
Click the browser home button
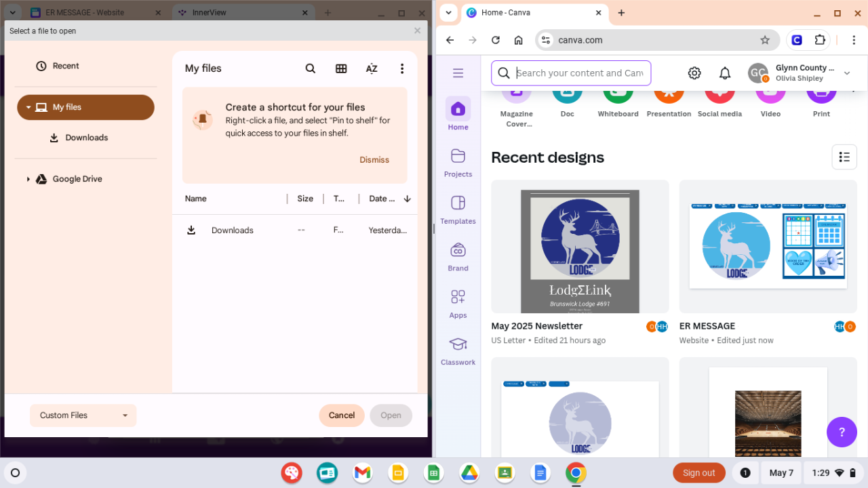(x=519, y=40)
